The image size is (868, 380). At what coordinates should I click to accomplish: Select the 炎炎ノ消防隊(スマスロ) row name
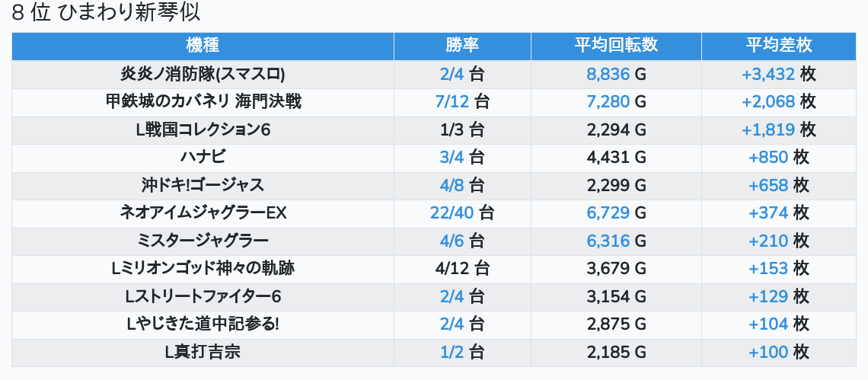point(203,74)
